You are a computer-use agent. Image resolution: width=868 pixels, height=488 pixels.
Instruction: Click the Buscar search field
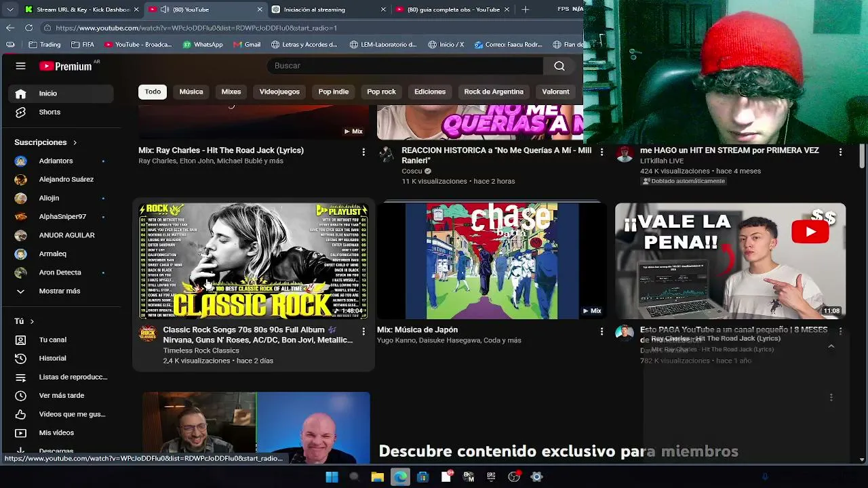406,66
